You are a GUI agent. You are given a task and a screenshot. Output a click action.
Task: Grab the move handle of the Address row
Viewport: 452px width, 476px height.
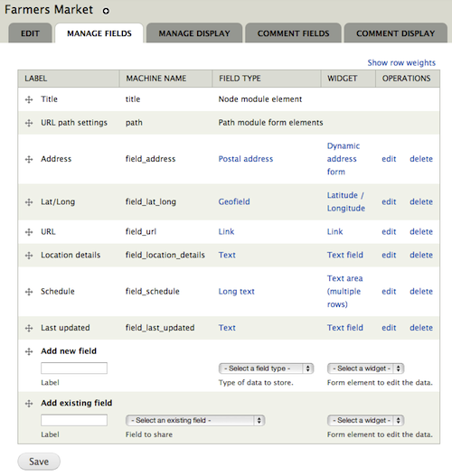coord(29,159)
